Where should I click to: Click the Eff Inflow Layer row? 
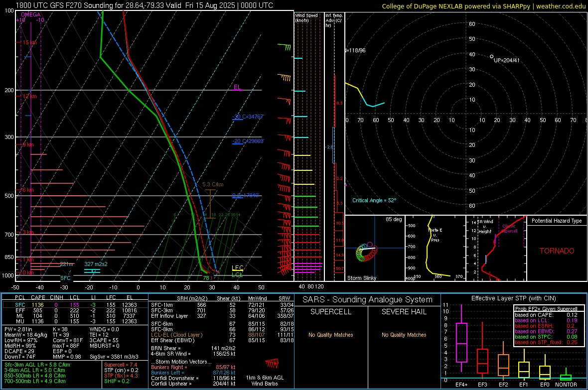[x=222, y=316]
